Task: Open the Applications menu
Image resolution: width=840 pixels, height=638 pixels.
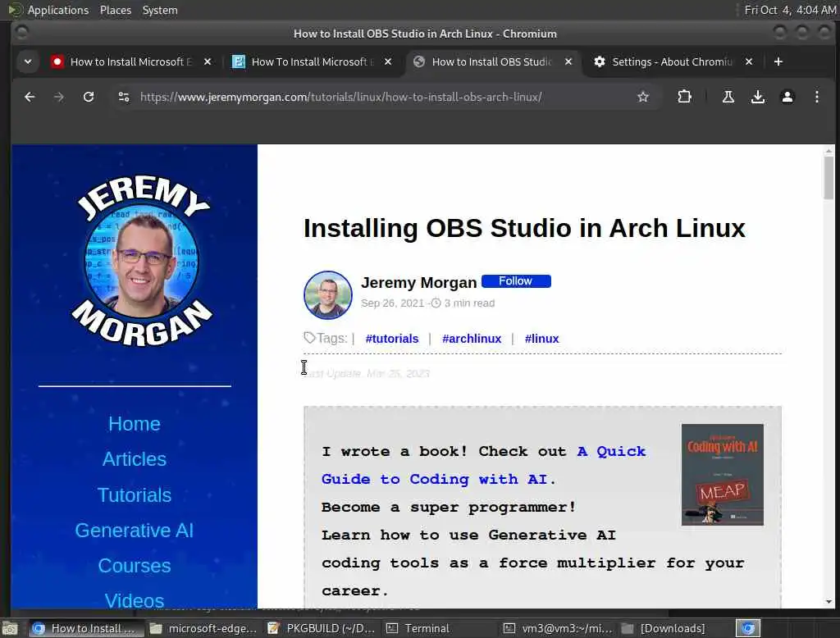Action: point(58,10)
